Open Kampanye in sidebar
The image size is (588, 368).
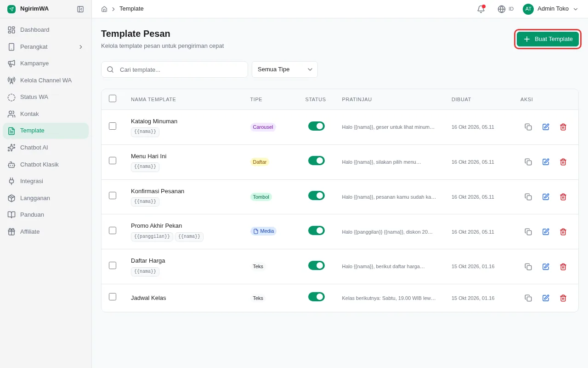click(46, 63)
